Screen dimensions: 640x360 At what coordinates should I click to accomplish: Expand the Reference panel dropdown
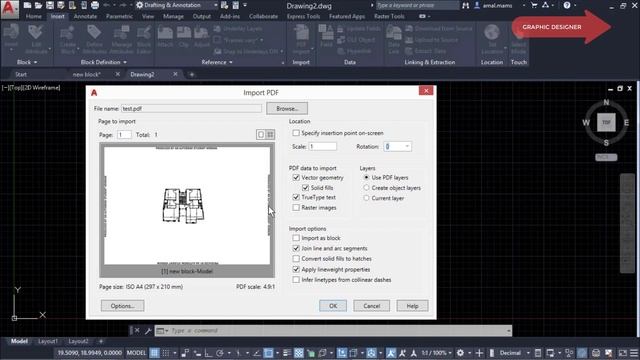(x=231, y=62)
